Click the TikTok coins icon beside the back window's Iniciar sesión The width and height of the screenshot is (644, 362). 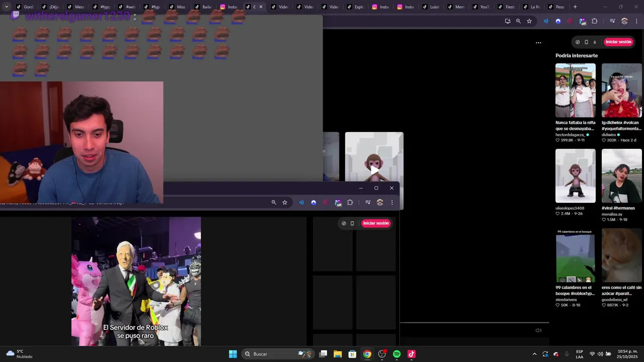(x=578, y=42)
